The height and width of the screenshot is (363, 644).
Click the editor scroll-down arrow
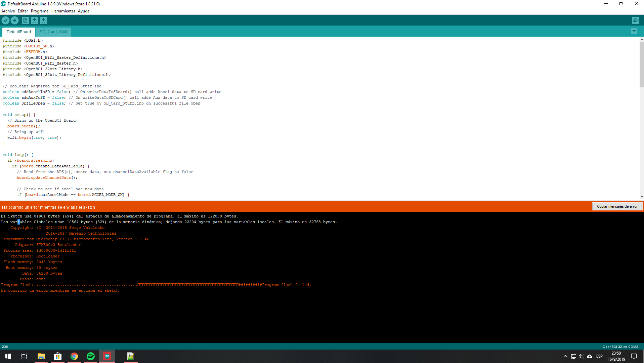(642, 197)
